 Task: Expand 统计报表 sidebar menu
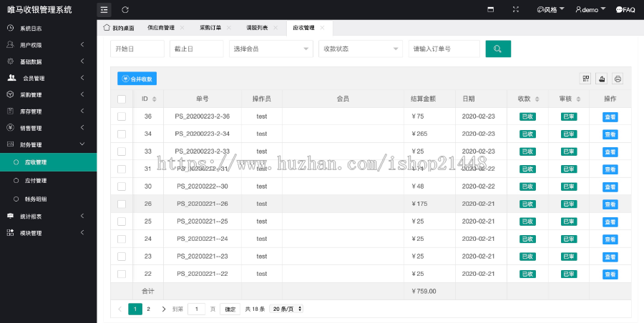(x=49, y=217)
